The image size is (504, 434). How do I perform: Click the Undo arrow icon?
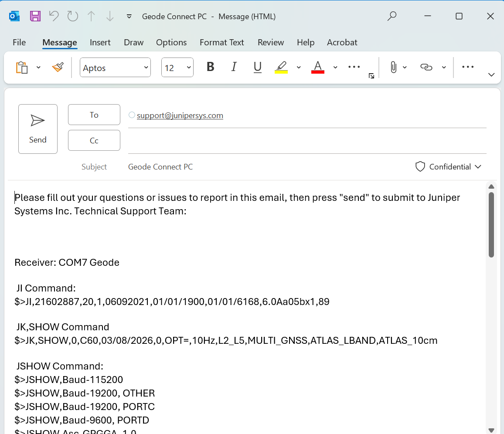click(54, 17)
